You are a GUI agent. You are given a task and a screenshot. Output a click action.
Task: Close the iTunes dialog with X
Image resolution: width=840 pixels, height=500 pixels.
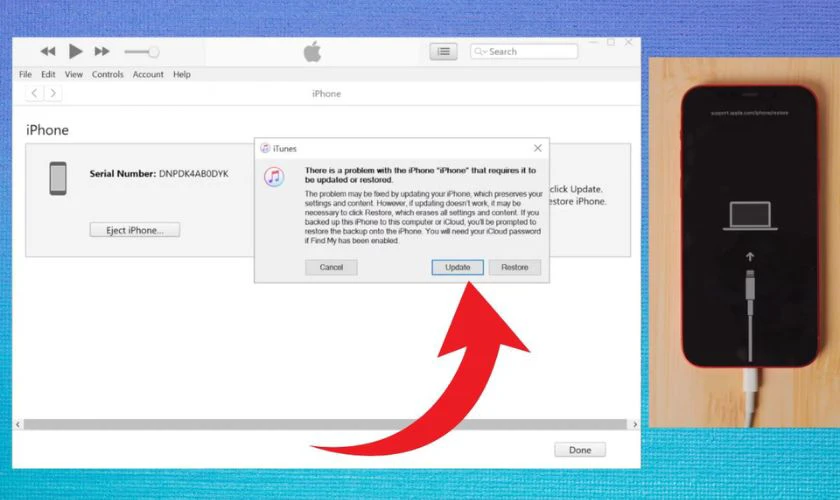click(537, 148)
